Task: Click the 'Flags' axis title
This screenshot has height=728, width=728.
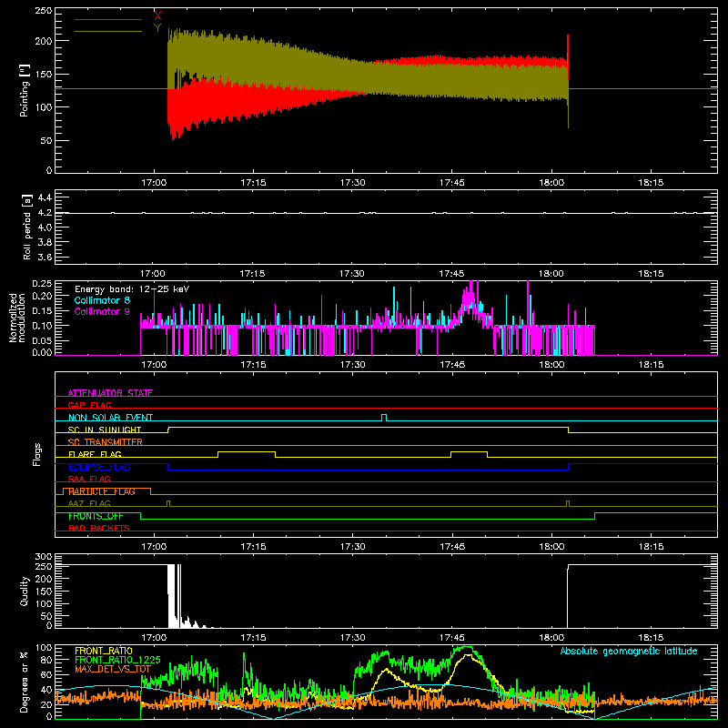Action: click(x=37, y=454)
